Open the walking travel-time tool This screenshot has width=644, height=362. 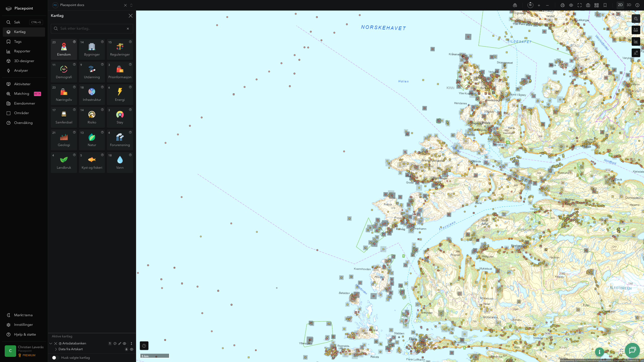tap(636, 53)
